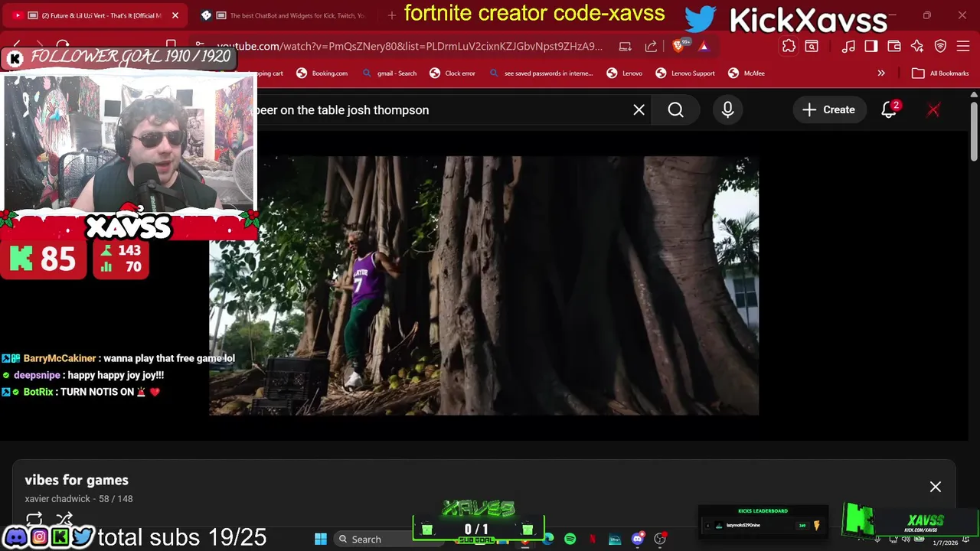
Task: Click xavier chadwick playlist owner name
Action: [x=57, y=499]
